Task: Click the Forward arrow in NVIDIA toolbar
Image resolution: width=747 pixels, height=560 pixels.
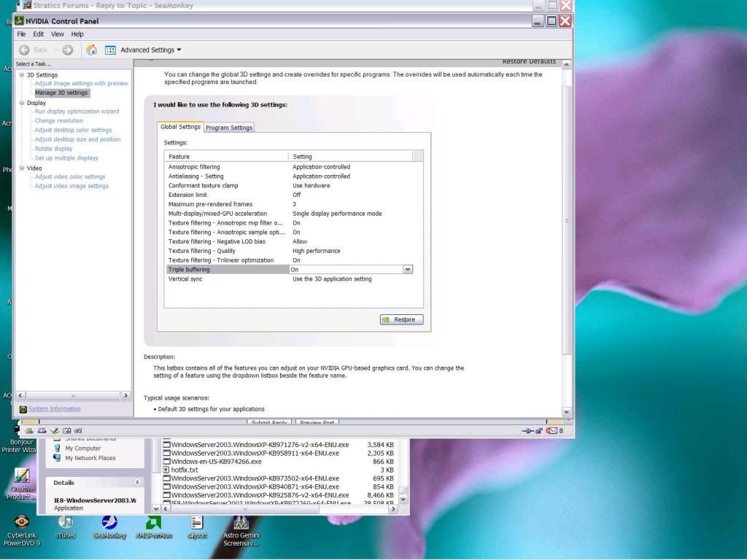Action: (x=68, y=50)
